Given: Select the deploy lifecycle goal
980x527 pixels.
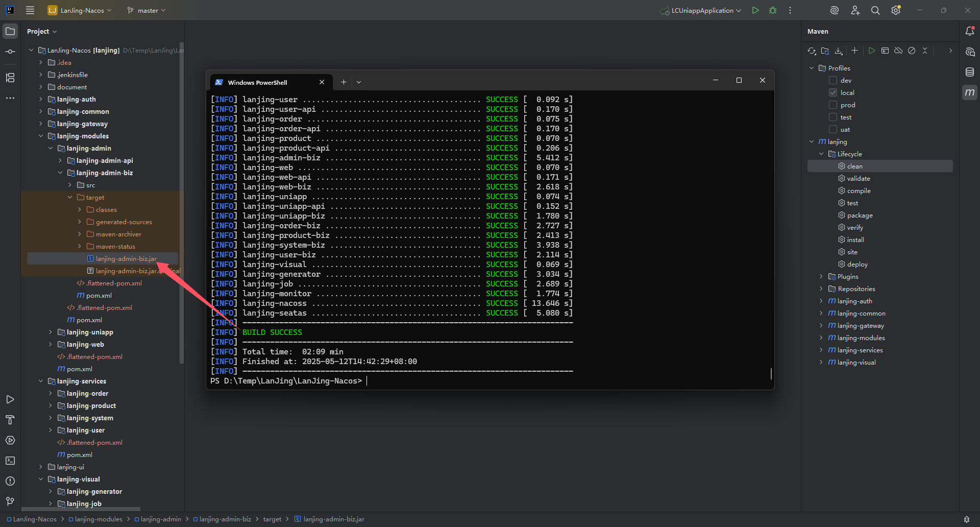Looking at the screenshot, I should [x=857, y=264].
